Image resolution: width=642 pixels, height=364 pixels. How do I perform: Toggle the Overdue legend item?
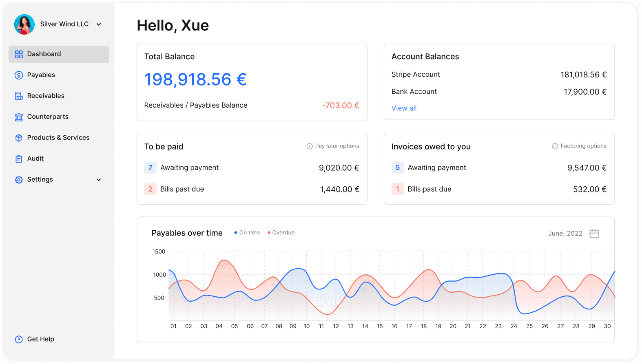click(x=281, y=233)
